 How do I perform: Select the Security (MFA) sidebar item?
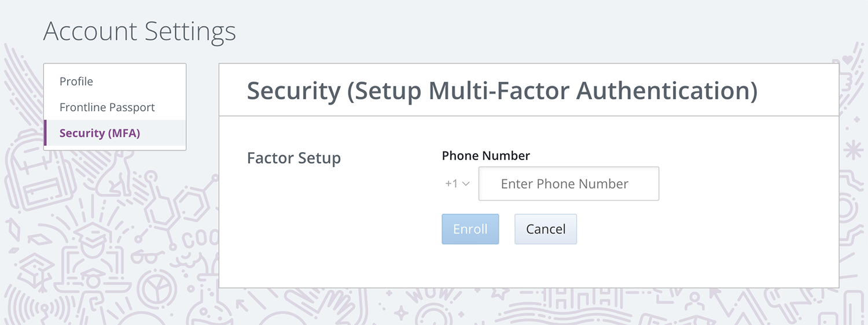115,133
